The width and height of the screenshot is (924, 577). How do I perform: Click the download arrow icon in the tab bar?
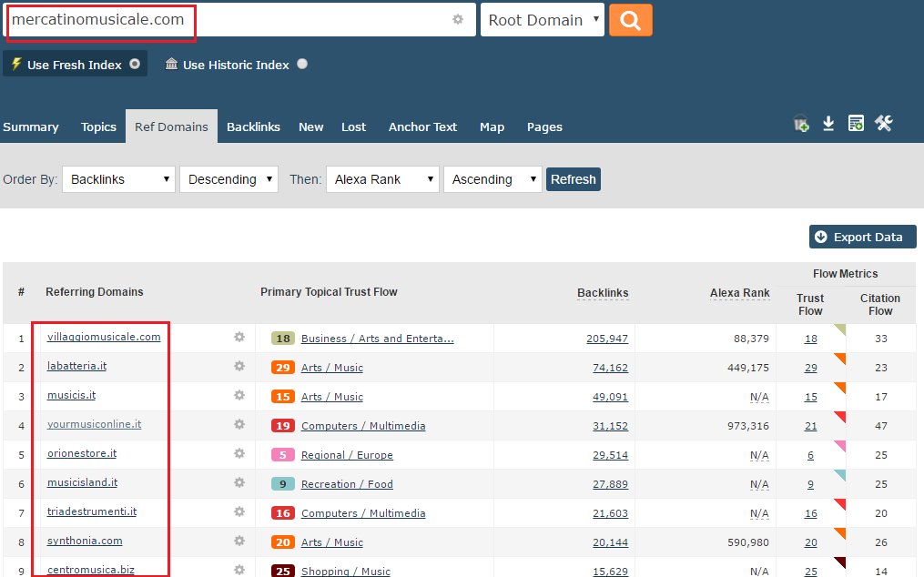828,123
